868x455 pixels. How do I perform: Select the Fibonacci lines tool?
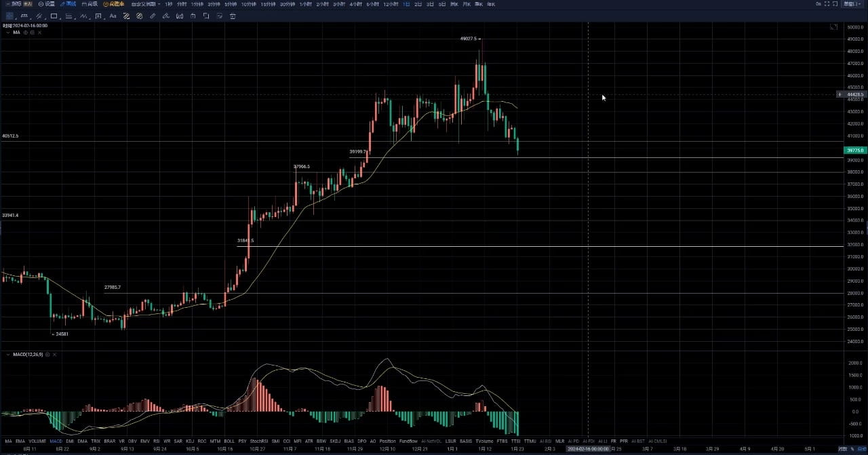click(x=68, y=16)
